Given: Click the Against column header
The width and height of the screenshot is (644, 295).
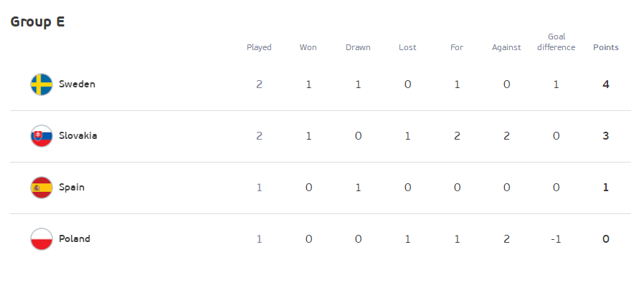Looking at the screenshot, I should point(506,48).
